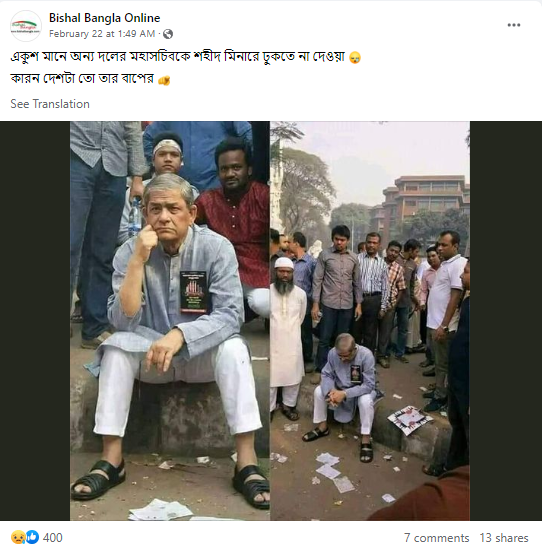Click the sad reaction emoji icon
This screenshot has height=552, width=542.
pos(18,538)
